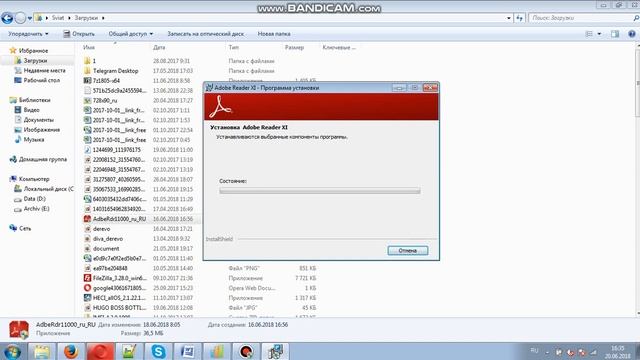The image size is (640, 360).
Task: Go back with the Explorer back arrow
Action: tap(7, 18)
